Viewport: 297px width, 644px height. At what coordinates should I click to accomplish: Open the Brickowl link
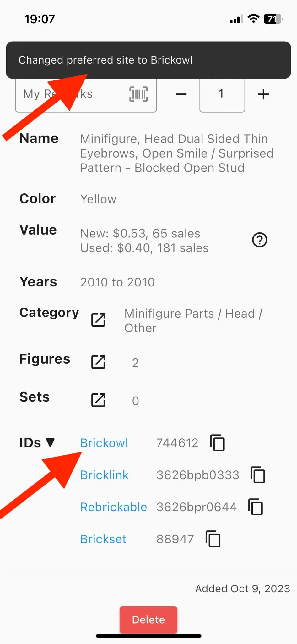(104, 443)
